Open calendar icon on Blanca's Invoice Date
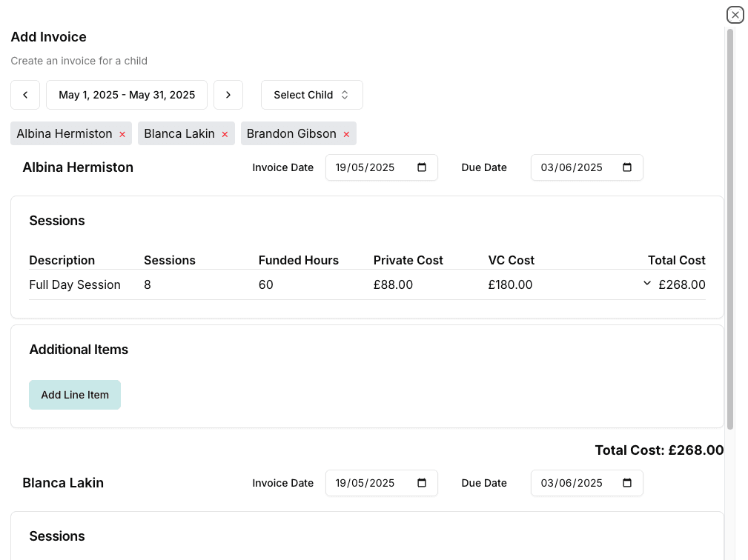Screen dimensions: 748x560 tap(423, 483)
